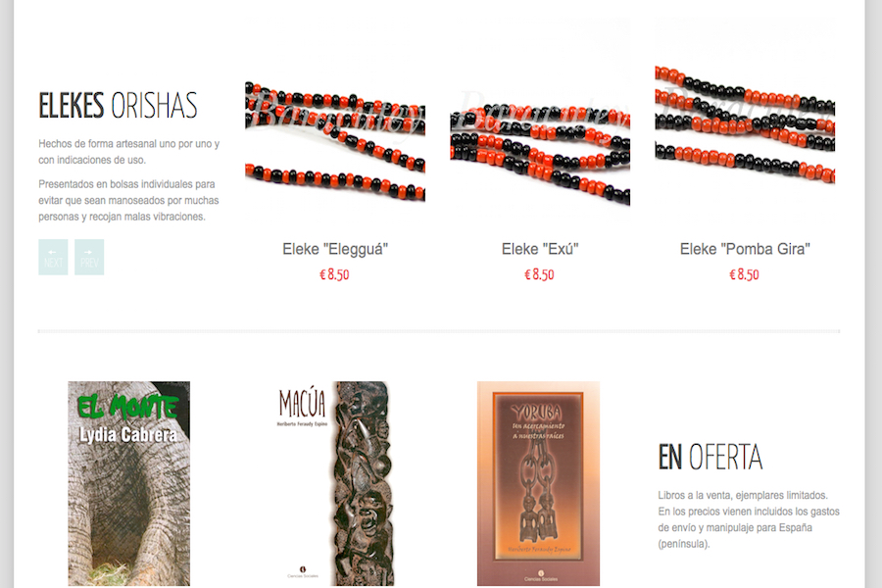Select the Eleke "Pomba Gira" product title
The width and height of the screenshot is (882, 588).
click(745, 249)
